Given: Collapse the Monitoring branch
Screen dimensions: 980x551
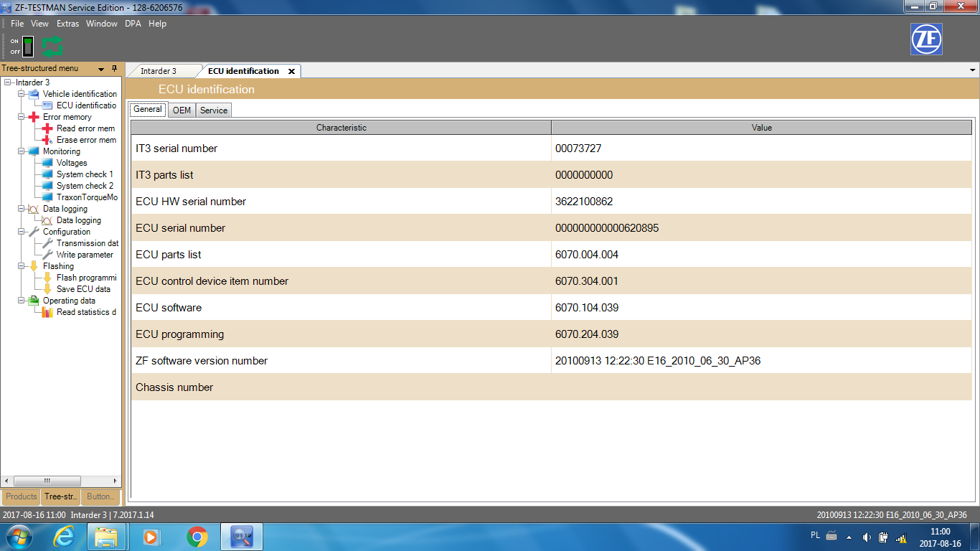Looking at the screenshot, I should click(x=22, y=151).
